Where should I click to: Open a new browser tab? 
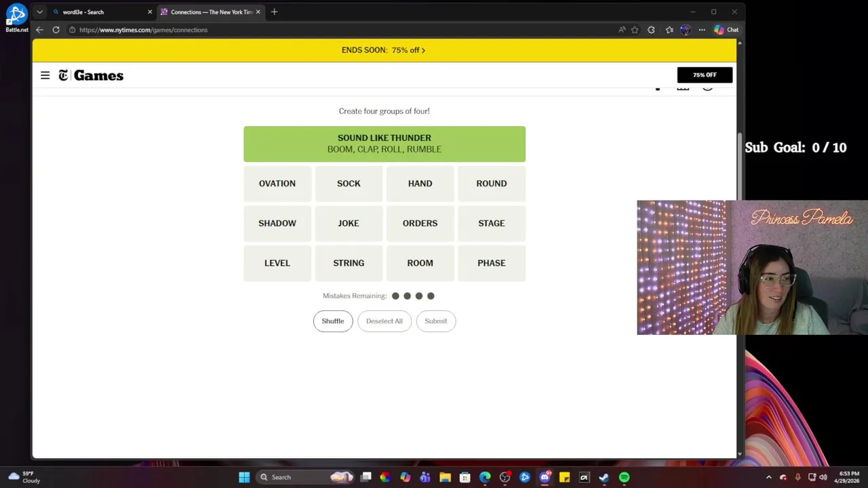pos(274,12)
